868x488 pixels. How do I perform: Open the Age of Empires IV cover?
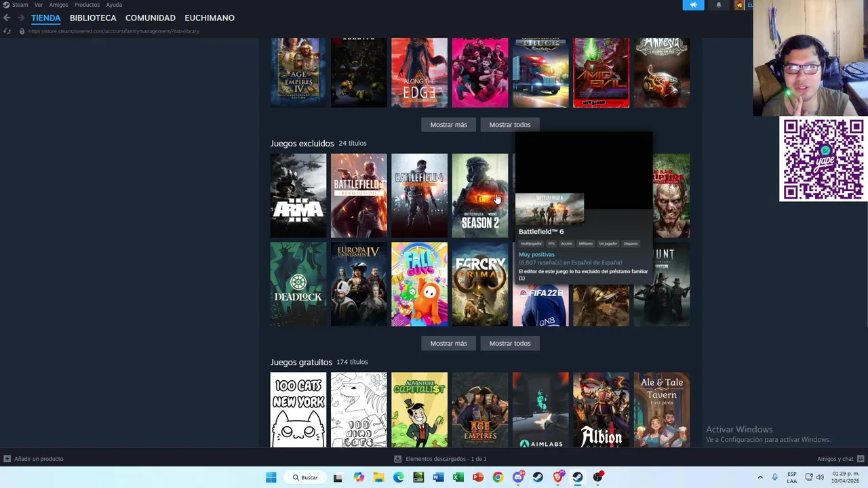click(298, 73)
